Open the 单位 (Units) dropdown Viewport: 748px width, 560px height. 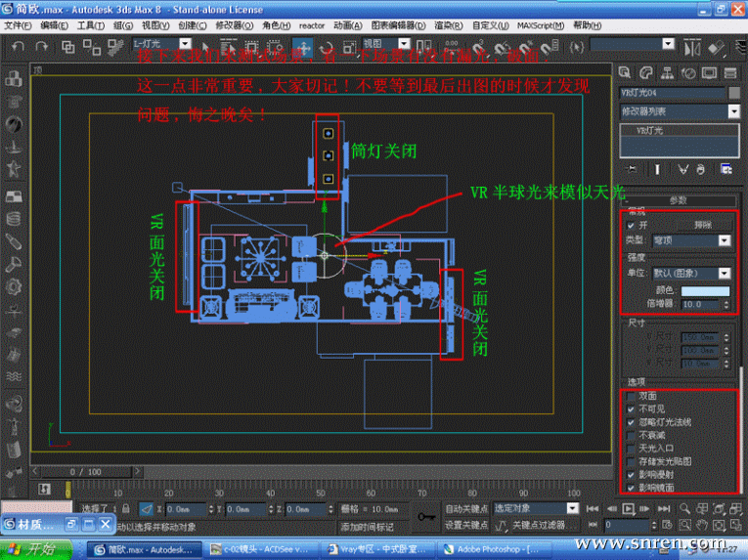tap(690, 274)
